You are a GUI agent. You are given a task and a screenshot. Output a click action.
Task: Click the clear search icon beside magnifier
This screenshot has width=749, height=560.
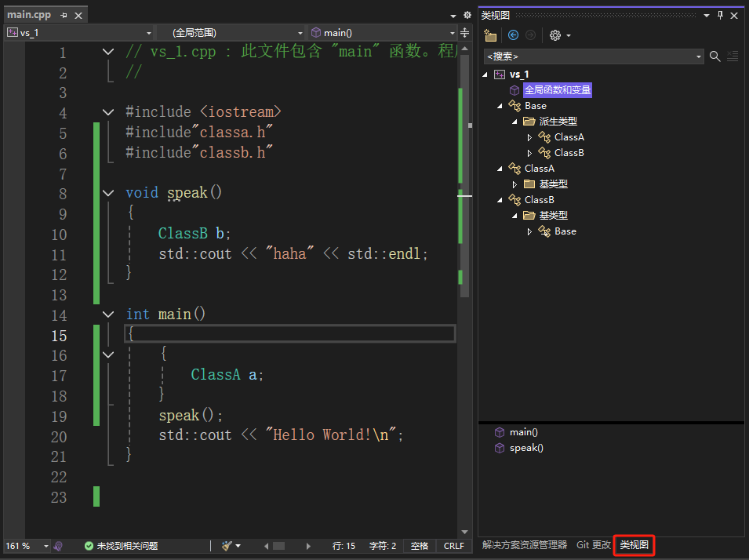tap(733, 56)
